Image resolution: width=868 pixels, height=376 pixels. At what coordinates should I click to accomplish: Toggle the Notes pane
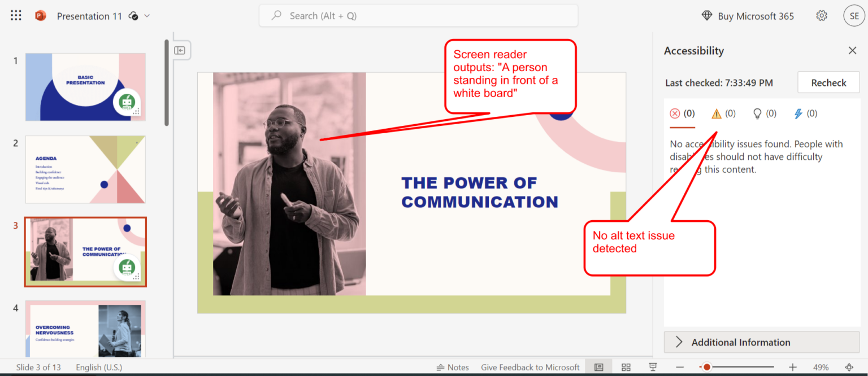[x=453, y=367]
